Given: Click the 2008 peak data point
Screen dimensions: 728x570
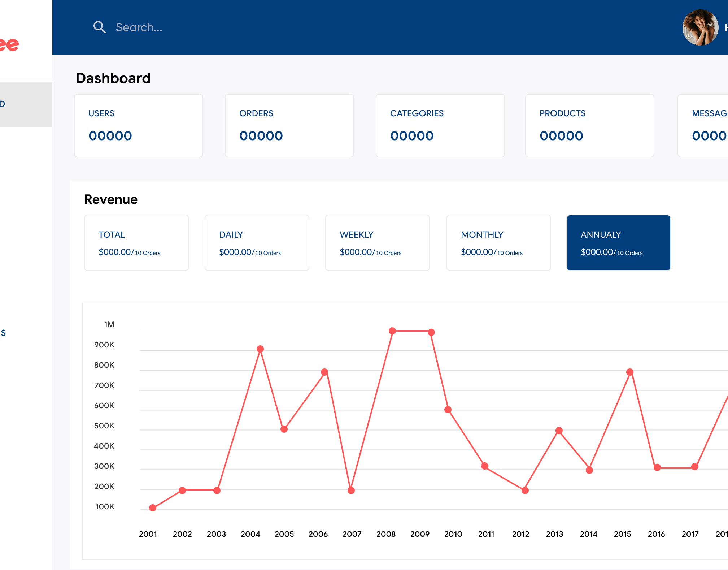Looking at the screenshot, I should (392, 331).
